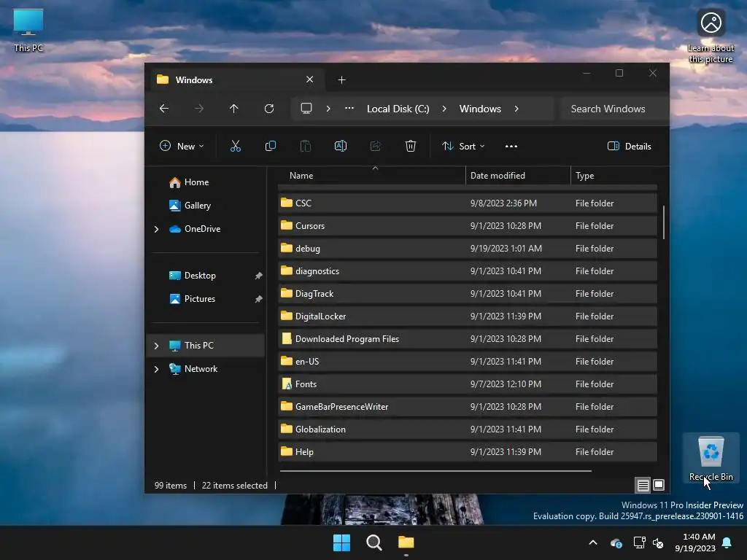This screenshot has height=560, width=747.
Task: Switch to details list view icon
Action: 643,485
